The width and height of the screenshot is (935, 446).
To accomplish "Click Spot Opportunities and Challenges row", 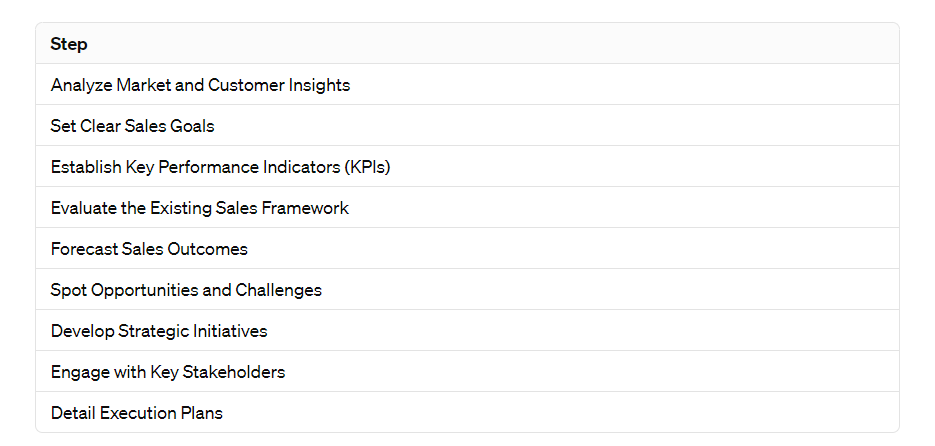I will 467,290.
